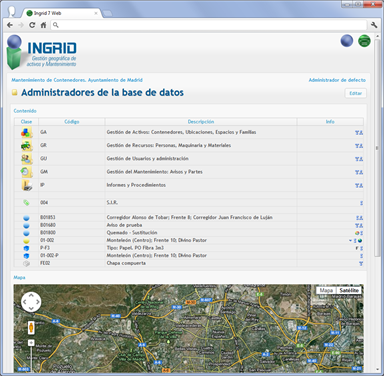
Task: Click the browser address bar field
Action: (x=209, y=25)
